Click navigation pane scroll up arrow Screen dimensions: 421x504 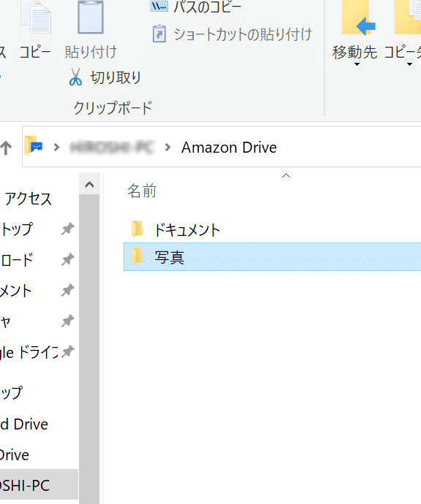[x=89, y=185]
